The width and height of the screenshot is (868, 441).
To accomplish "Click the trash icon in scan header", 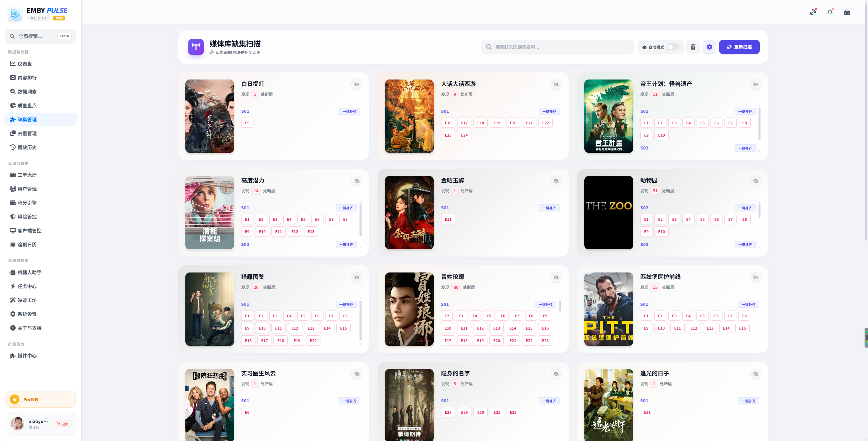I will [x=693, y=47].
